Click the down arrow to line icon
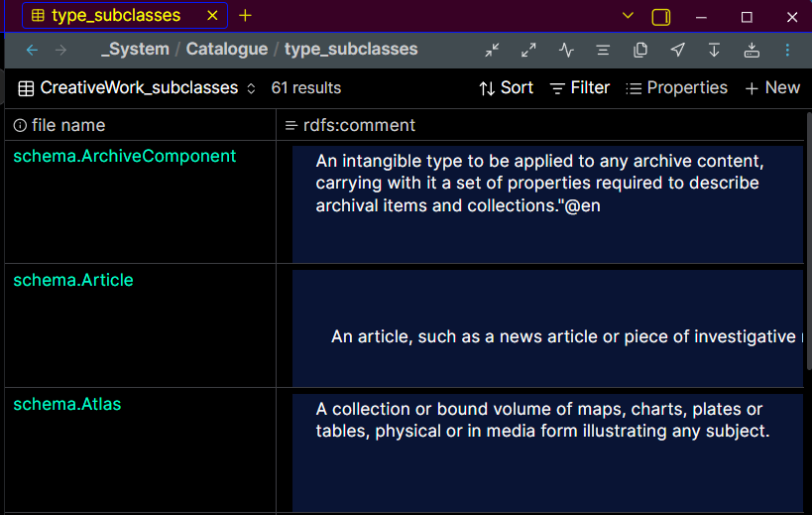This screenshot has width=812, height=515. (714, 50)
